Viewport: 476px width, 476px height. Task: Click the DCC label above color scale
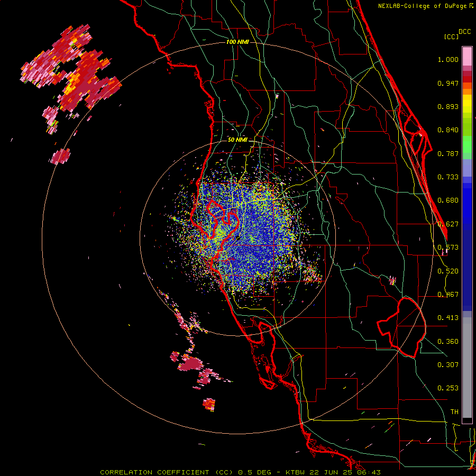pos(465,31)
